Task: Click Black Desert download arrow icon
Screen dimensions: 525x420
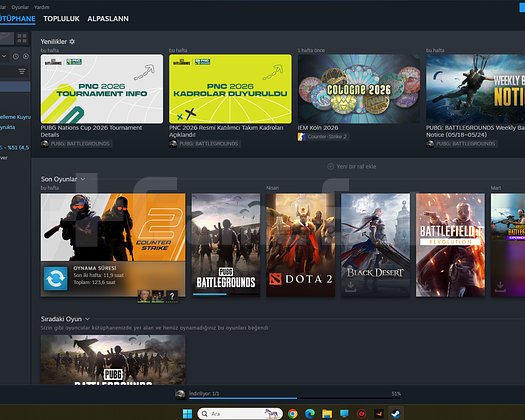Action: 350,287
